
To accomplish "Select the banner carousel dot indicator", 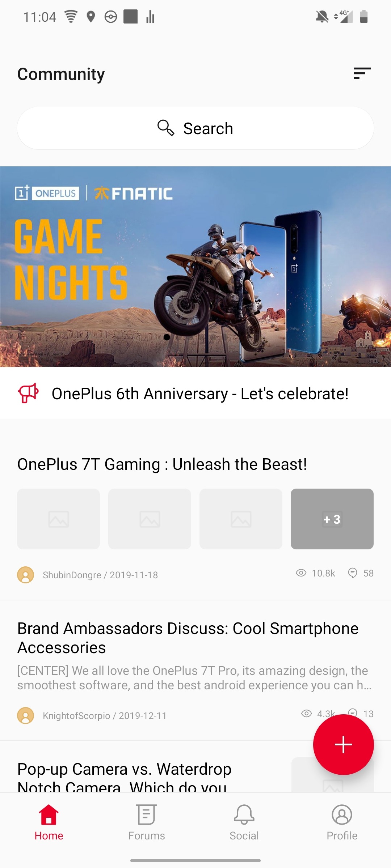I will click(167, 337).
